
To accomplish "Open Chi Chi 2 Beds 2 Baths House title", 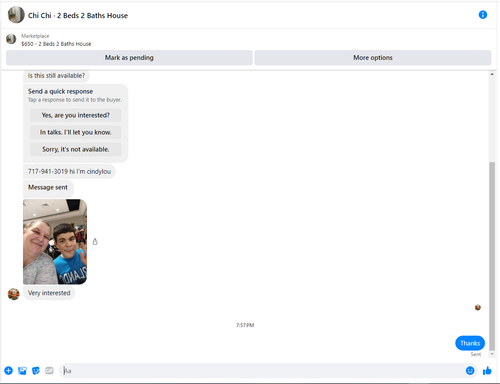I will click(x=78, y=16).
